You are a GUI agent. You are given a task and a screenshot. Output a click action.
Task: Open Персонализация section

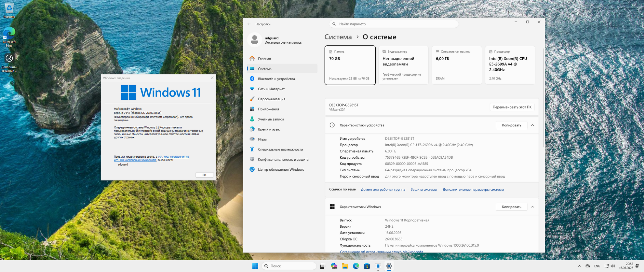click(x=282, y=99)
